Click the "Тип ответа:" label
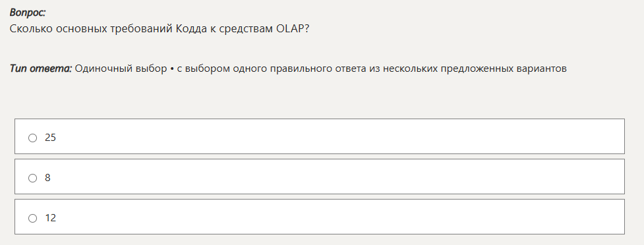 click(41, 69)
